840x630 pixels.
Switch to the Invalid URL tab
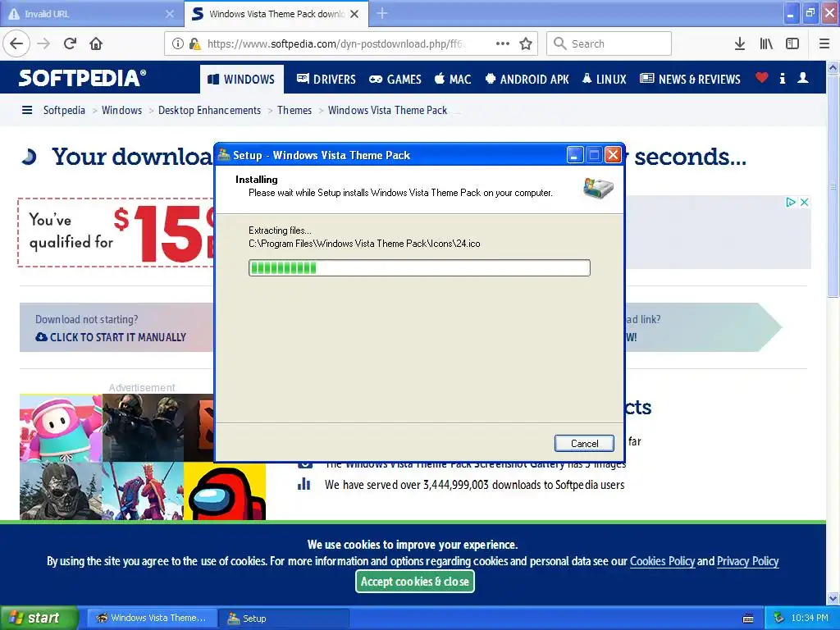91,14
